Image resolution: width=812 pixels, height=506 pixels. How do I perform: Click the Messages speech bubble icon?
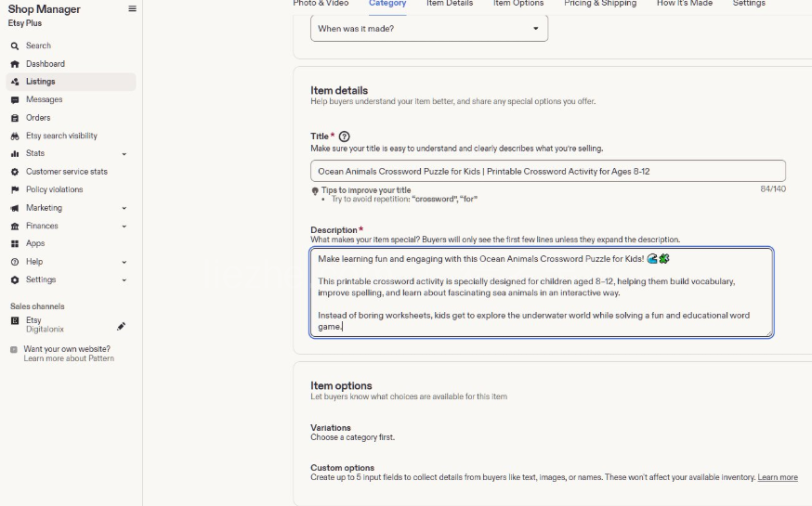tap(15, 100)
